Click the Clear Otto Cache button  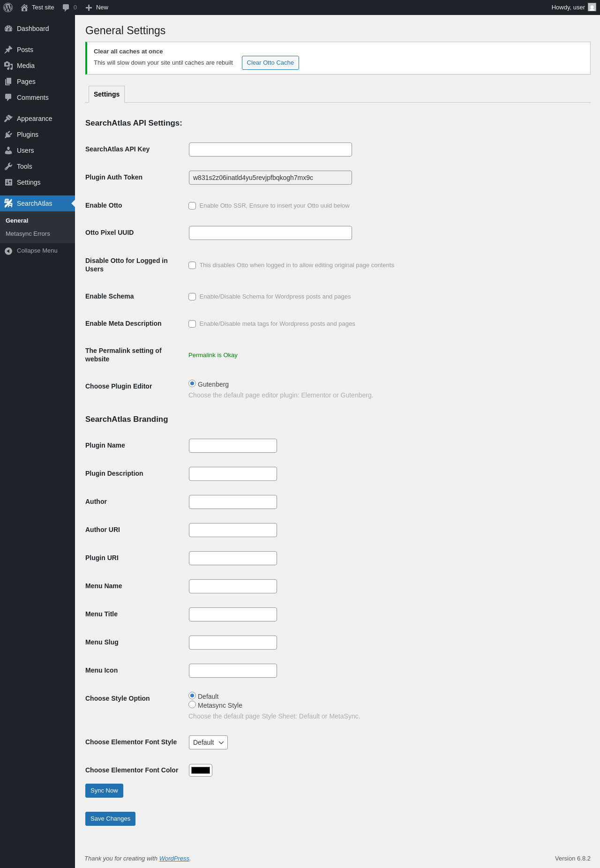click(270, 63)
